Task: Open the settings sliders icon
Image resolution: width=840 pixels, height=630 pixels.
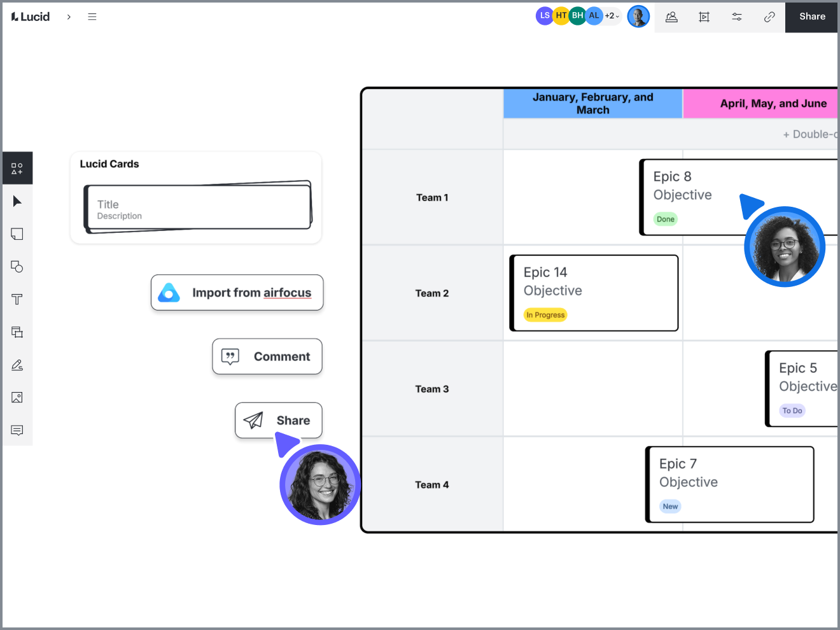Action: click(x=737, y=17)
